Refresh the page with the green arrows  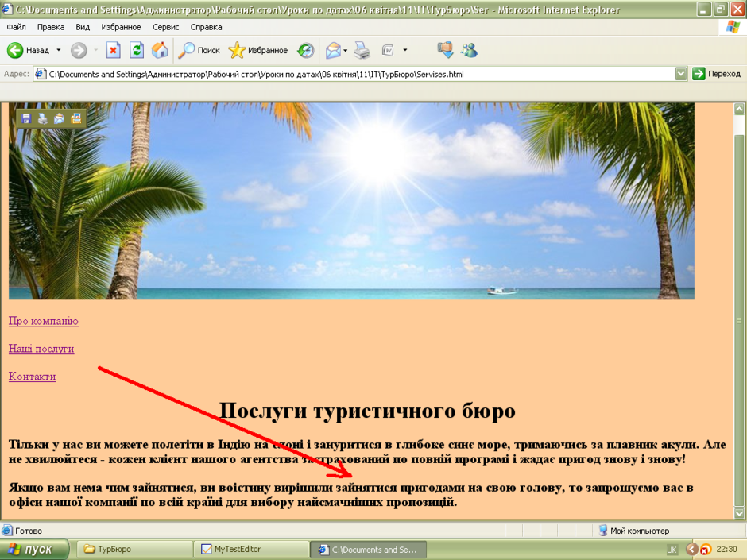coord(137,50)
